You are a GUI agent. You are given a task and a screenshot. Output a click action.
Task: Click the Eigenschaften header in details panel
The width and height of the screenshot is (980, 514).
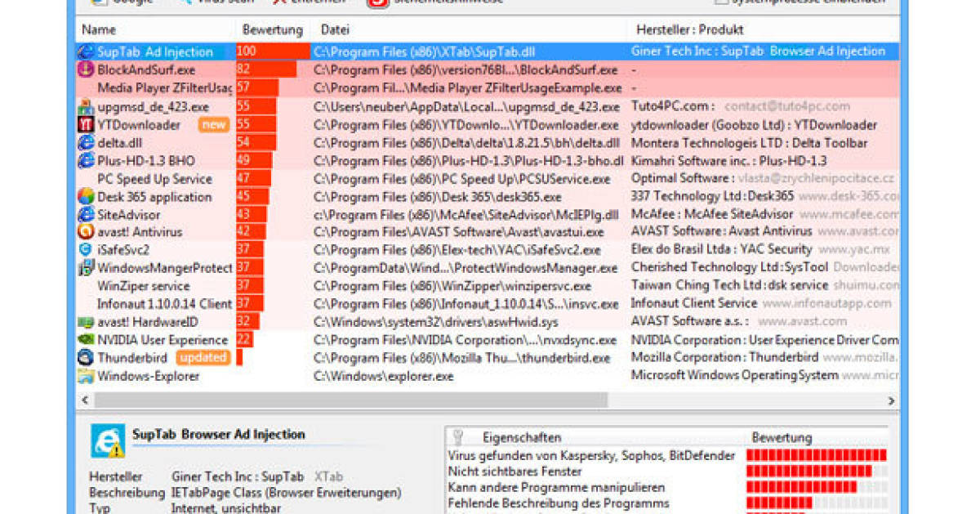coord(522,437)
